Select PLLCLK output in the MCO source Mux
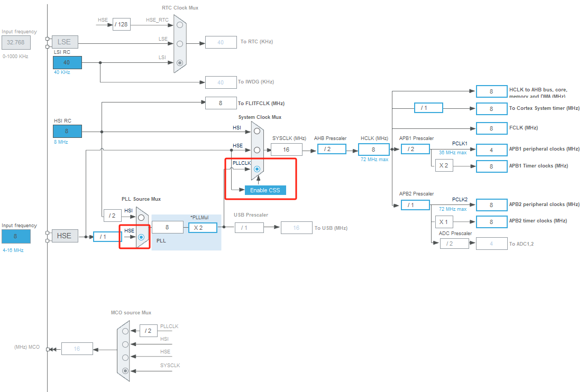The width and height of the screenshot is (586, 392). click(x=125, y=331)
